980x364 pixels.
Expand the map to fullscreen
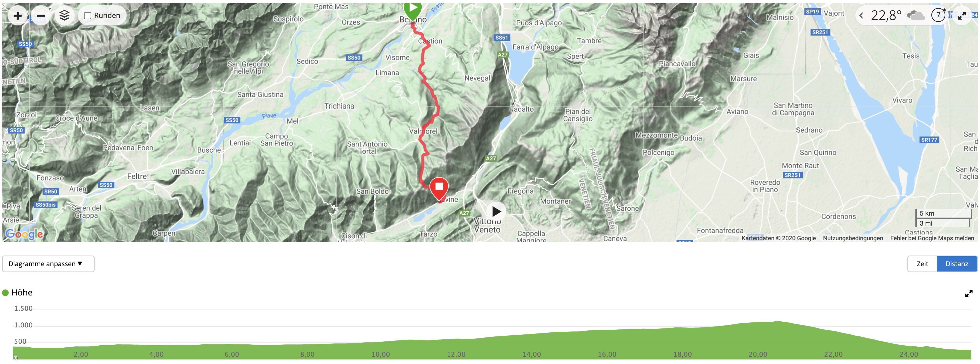coord(962,16)
